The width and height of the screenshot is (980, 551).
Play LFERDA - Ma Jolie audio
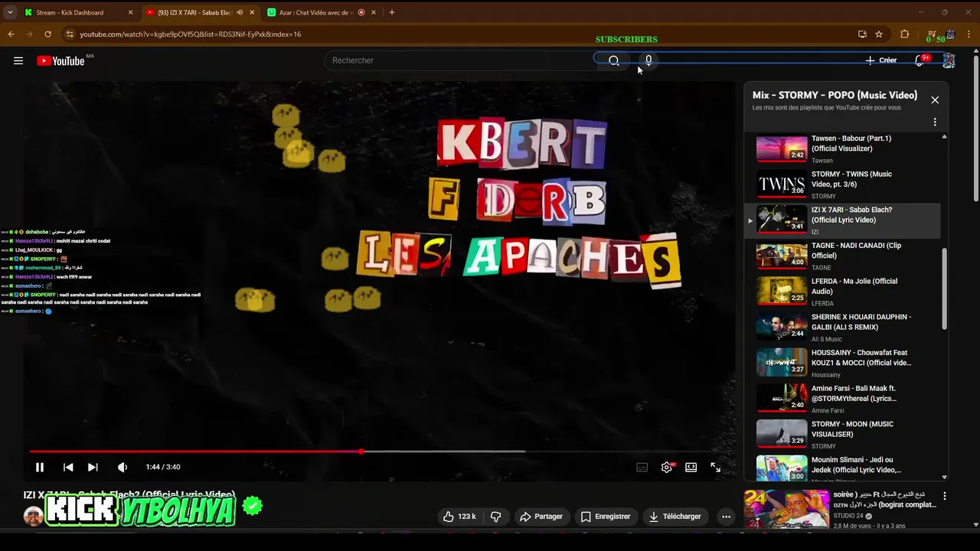click(x=842, y=292)
